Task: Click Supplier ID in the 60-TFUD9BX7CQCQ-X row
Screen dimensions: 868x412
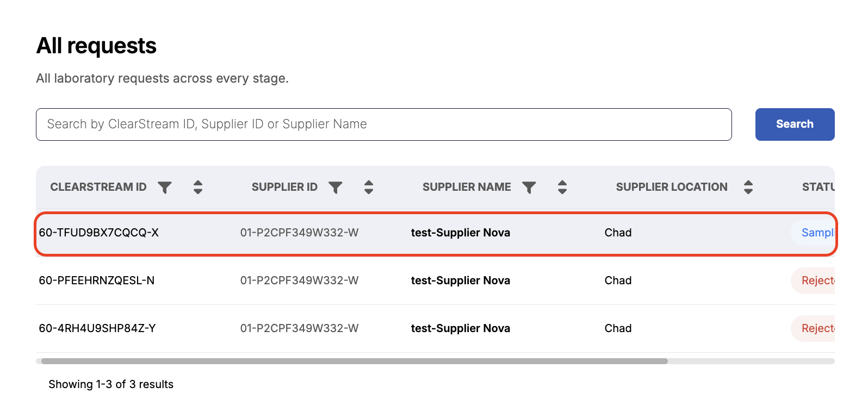Action: [x=300, y=233]
